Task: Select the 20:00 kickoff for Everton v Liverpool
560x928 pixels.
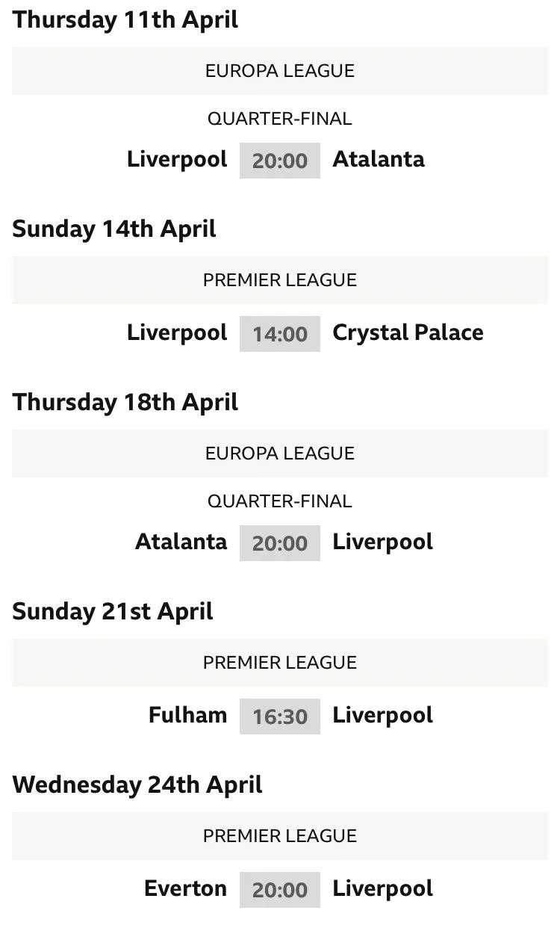Action: click(279, 890)
